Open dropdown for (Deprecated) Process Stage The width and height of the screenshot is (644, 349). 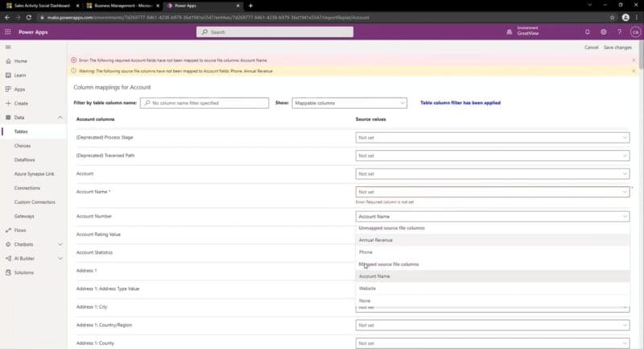click(493, 137)
